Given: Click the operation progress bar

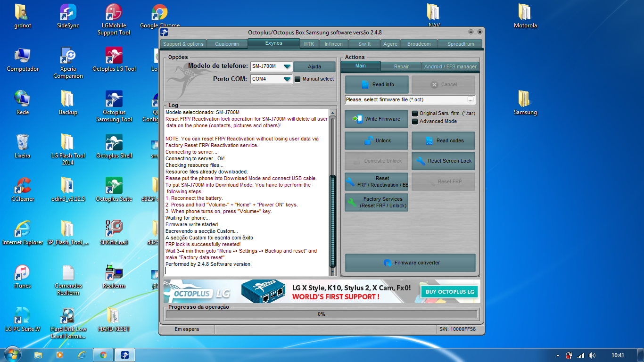Looking at the screenshot, I should 322,314.
